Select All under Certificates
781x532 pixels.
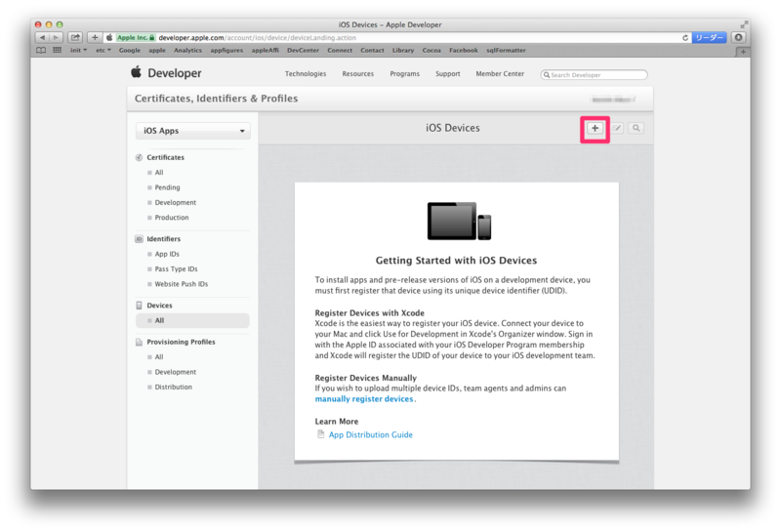click(159, 173)
